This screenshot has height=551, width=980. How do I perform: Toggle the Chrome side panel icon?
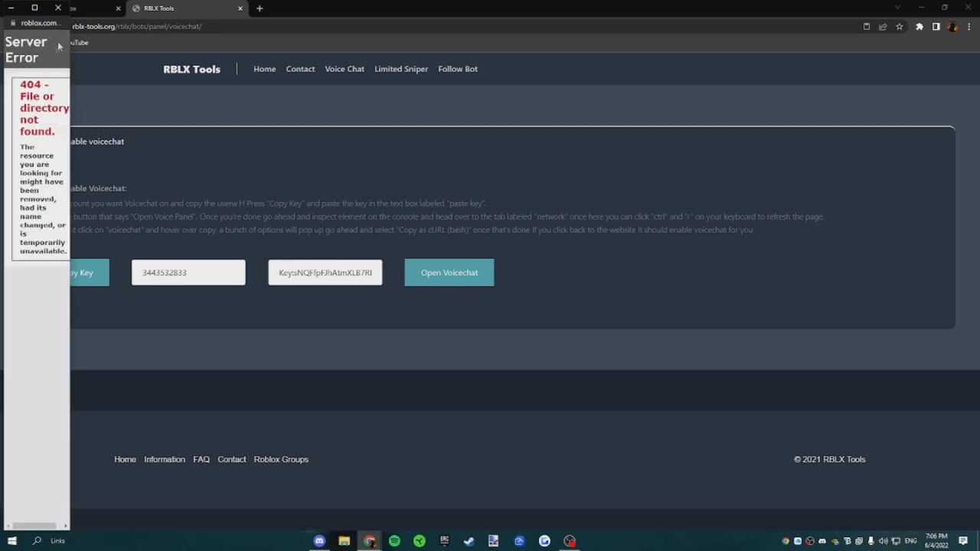(936, 27)
